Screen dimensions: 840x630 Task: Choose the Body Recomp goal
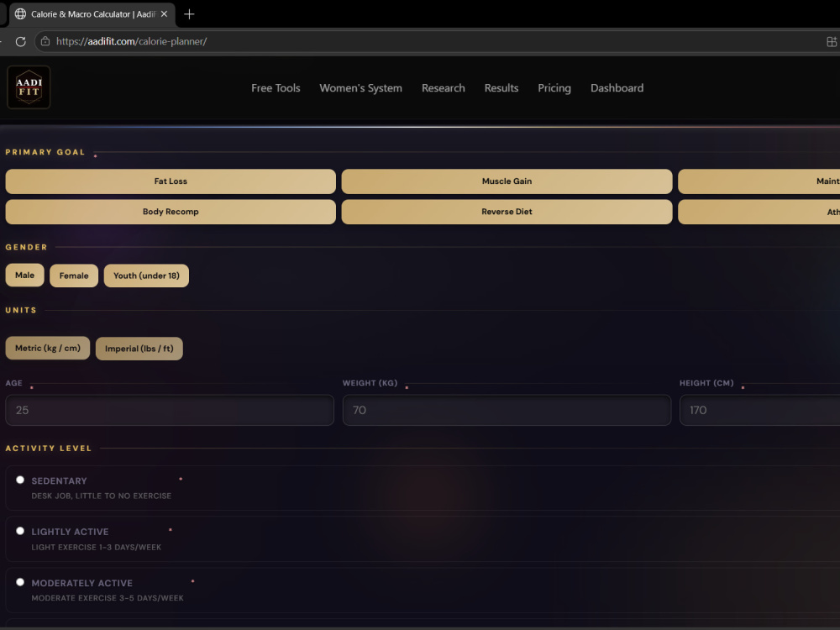click(171, 212)
